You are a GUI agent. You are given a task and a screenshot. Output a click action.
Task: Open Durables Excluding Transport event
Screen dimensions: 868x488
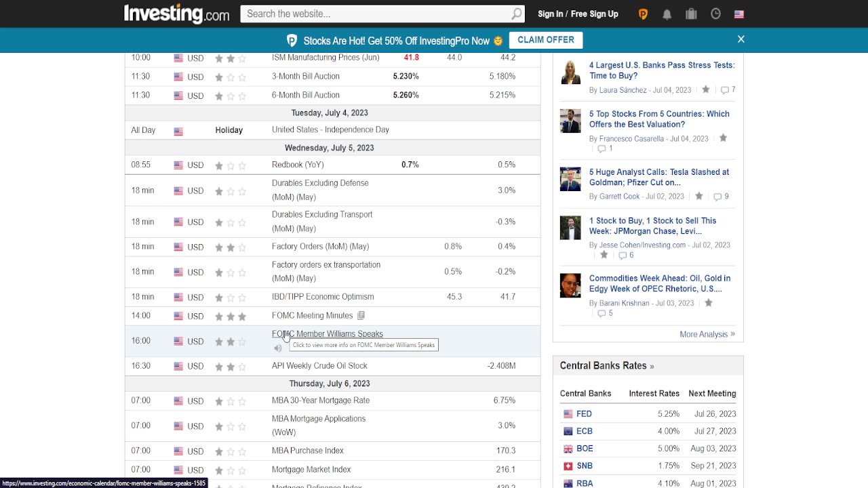click(x=322, y=221)
